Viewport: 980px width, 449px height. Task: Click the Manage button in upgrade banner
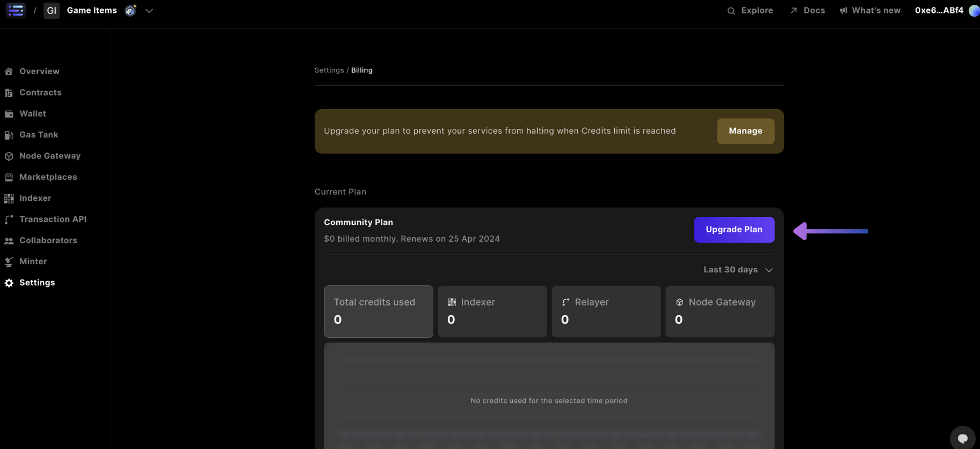click(x=745, y=131)
